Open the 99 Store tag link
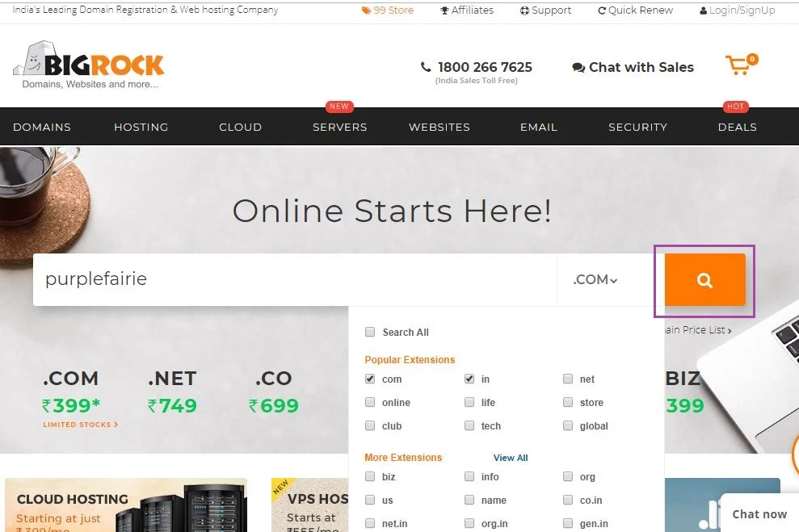 (387, 10)
